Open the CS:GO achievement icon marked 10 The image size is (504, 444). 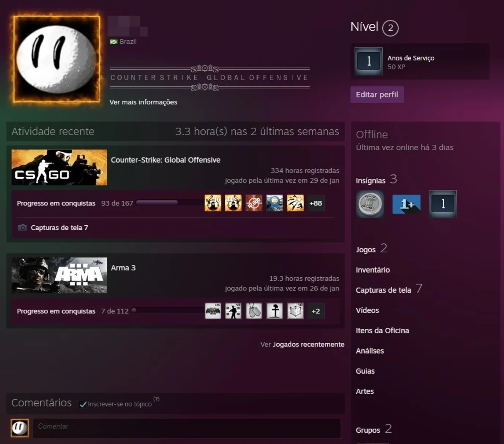point(213,203)
